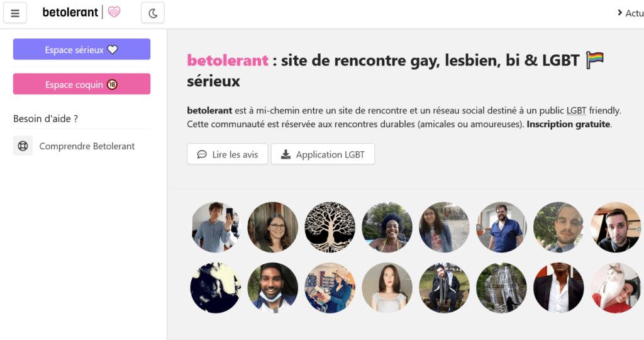This screenshot has width=644, height=340.
Task: Open the tree of life profile picture
Action: [330, 227]
